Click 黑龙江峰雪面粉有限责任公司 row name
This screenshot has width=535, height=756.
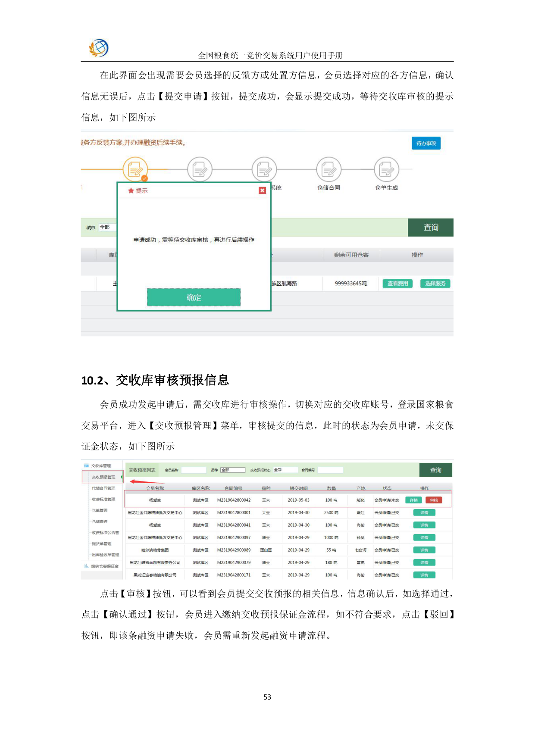(155, 562)
